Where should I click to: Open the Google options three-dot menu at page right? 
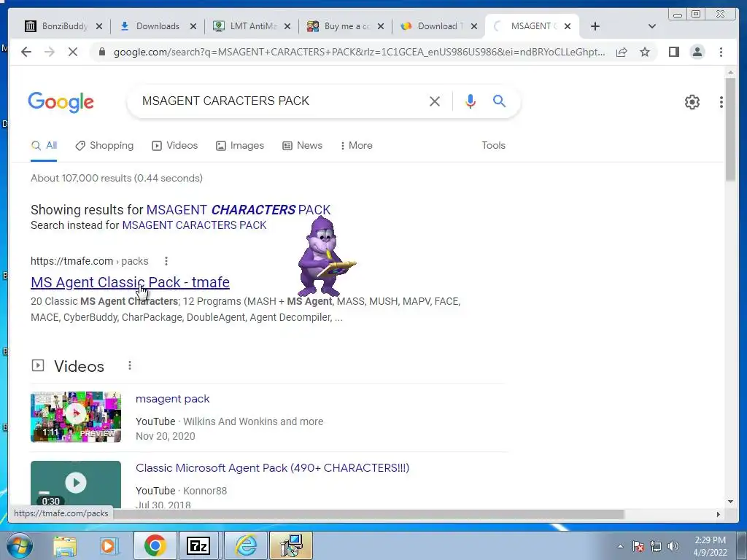[x=721, y=102]
